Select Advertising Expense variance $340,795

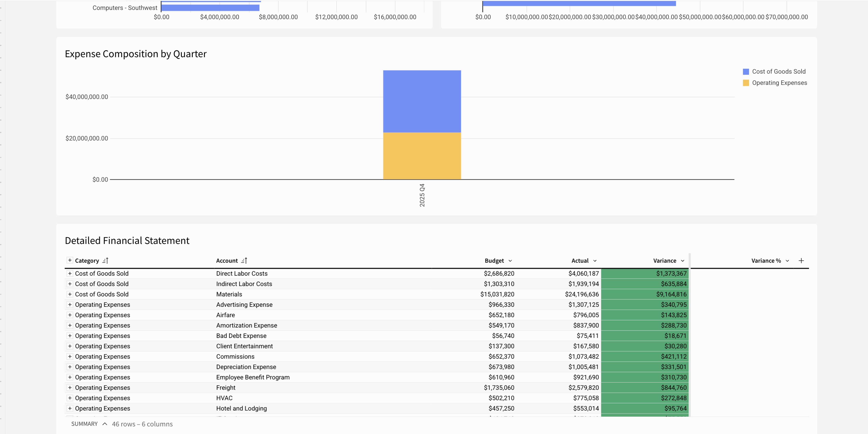645,305
